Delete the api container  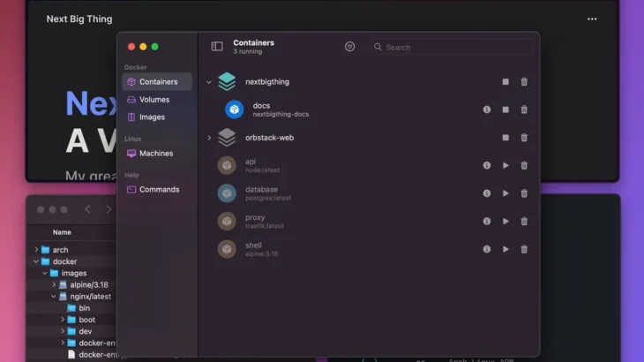524,166
